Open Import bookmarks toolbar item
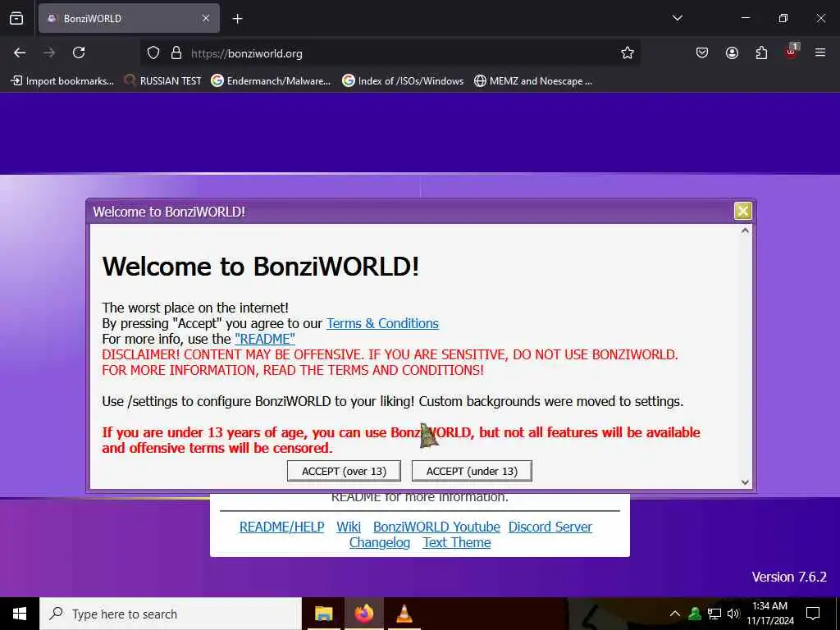The image size is (840, 630). (62, 81)
